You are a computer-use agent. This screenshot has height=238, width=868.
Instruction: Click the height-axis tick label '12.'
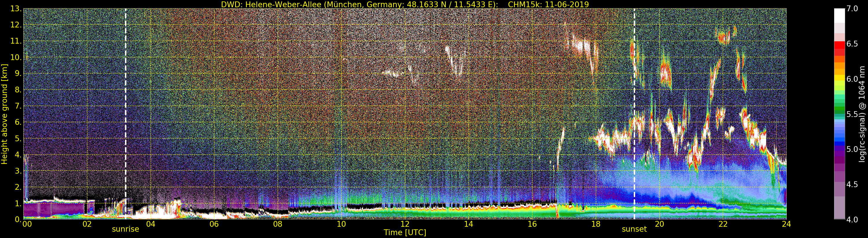[16, 25]
